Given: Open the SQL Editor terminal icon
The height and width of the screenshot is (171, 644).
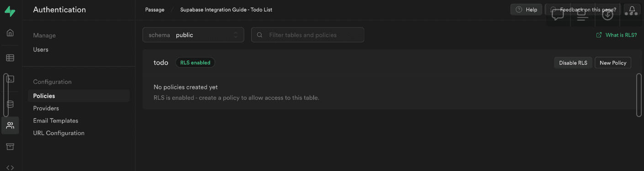Looking at the screenshot, I should coord(10,79).
